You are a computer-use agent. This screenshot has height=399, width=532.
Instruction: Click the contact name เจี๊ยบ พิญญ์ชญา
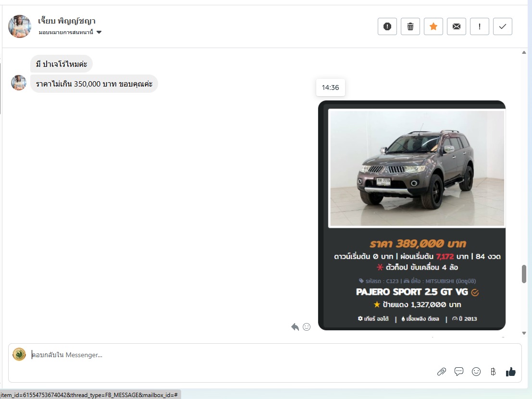(67, 21)
